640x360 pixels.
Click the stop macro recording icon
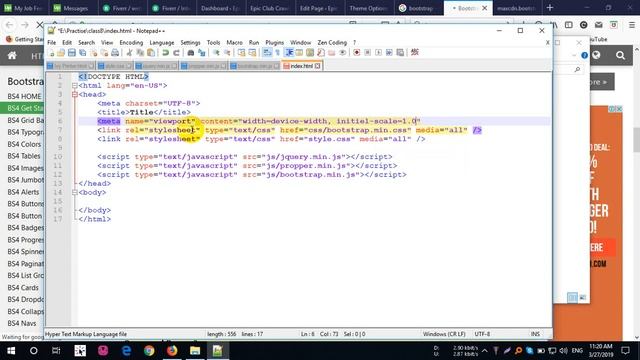pyautogui.click(x=367, y=52)
